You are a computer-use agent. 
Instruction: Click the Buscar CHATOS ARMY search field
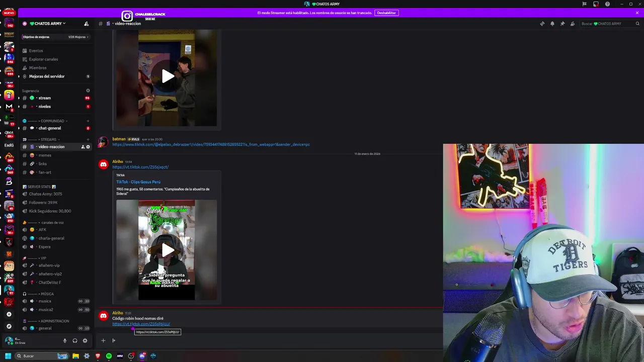(x=610, y=24)
